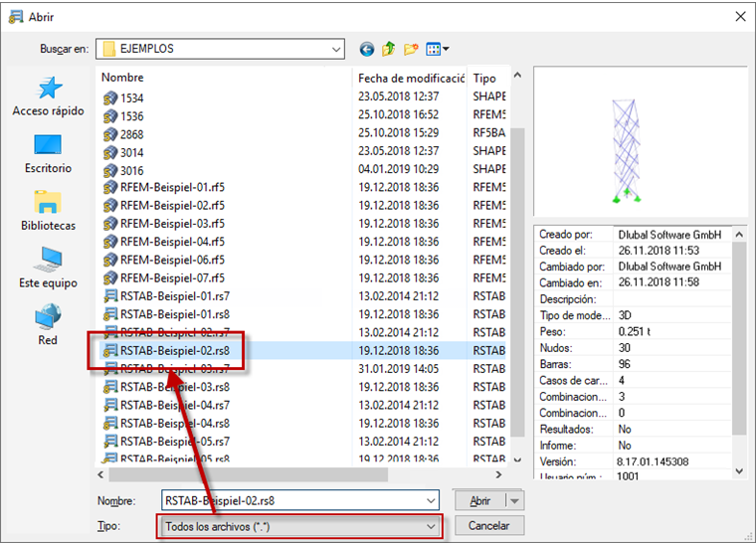
Task: Click the Informe value No
Action: pos(625,446)
